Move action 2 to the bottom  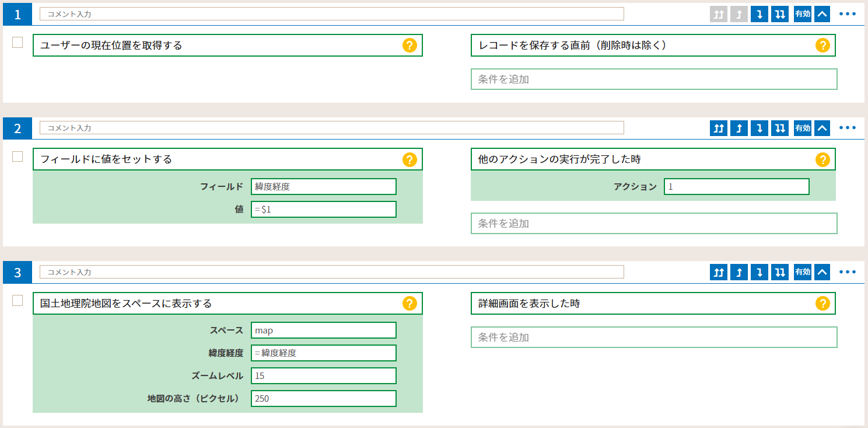tap(779, 128)
